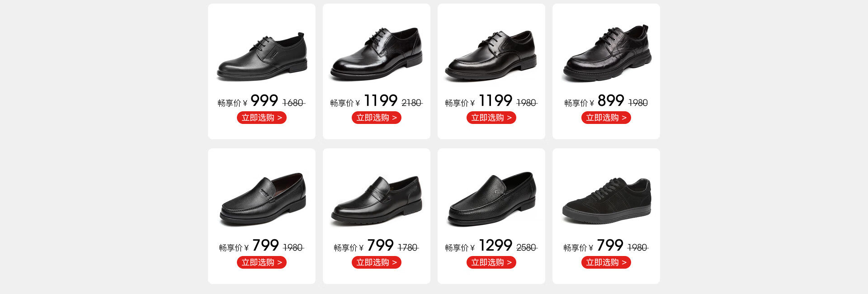Click the 畅享价 ¥1299 price text
Viewport: 868px width, 294px height.
pyautogui.click(x=478, y=246)
